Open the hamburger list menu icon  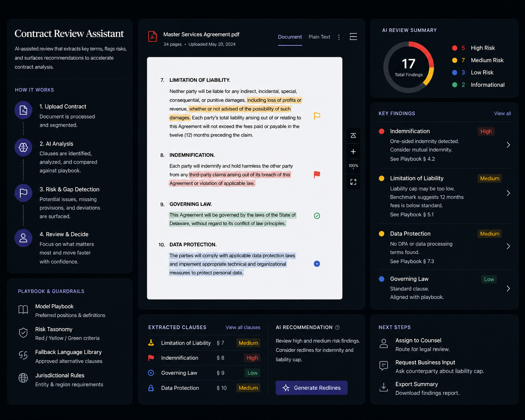click(353, 37)
